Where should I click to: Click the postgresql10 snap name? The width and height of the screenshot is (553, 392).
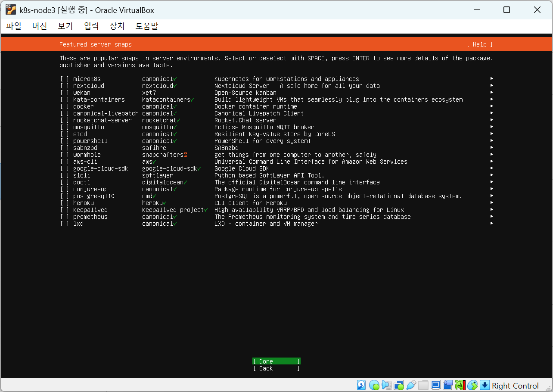click(94, 196)
